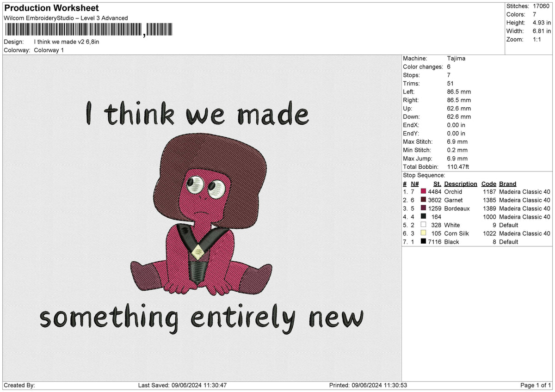Screen dimensions: 555x392
Task: Click the embroidered text 'I think we made'
Action: click(x=197, y=113)
